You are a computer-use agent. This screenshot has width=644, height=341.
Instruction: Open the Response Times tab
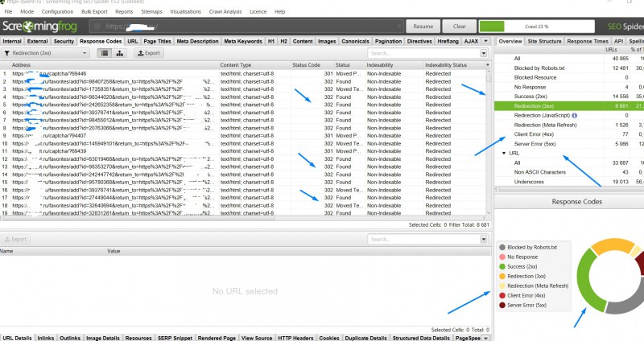[588, 41]
